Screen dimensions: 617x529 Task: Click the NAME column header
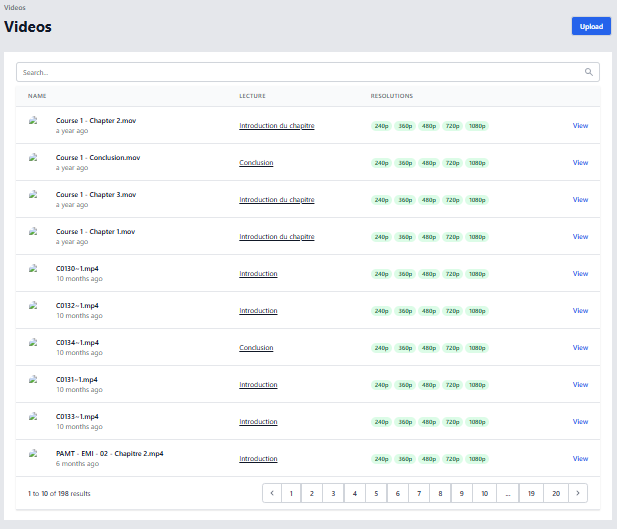point(37,96)
